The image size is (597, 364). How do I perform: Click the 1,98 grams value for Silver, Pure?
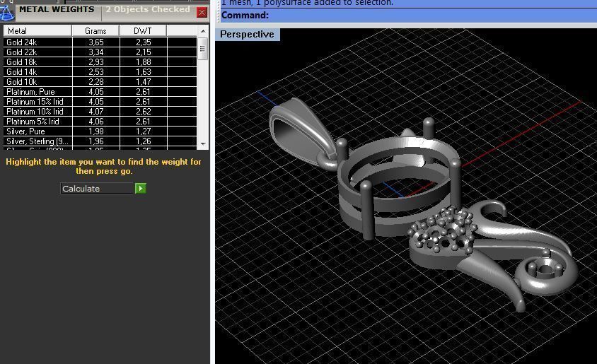(x=96, y=131)
